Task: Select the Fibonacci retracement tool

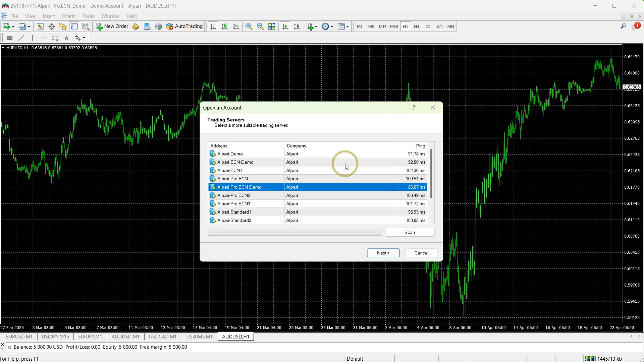Action: 55,38
